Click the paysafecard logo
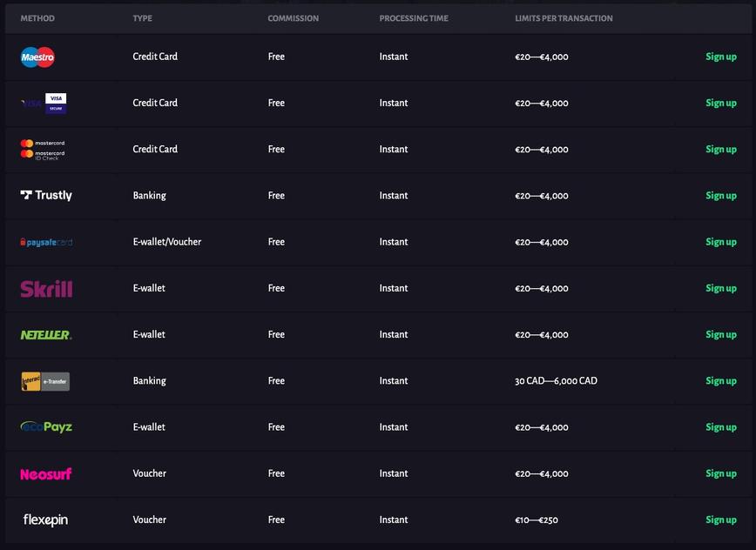Viewport: 756px width, 550px height. click(46, 242)
